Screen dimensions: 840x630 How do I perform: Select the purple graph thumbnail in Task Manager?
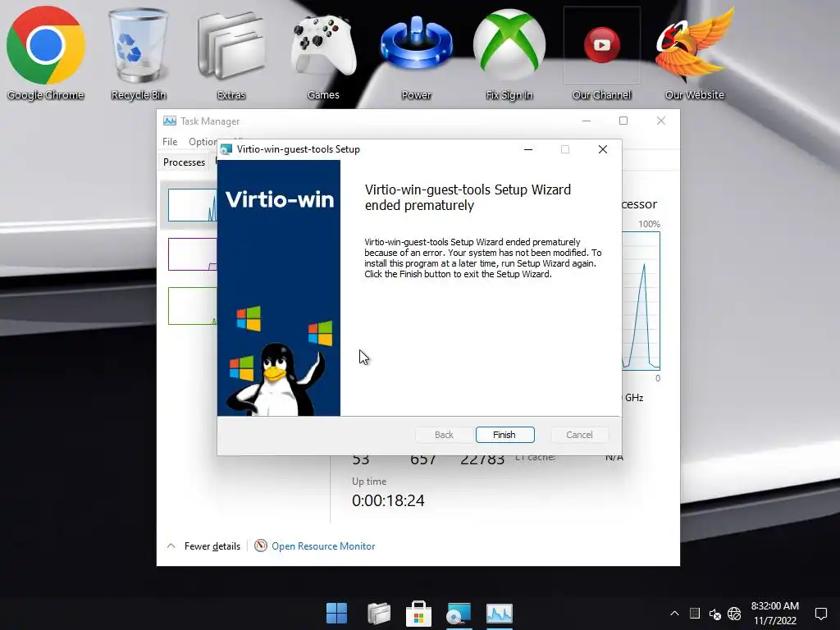(x=192, y=254)
